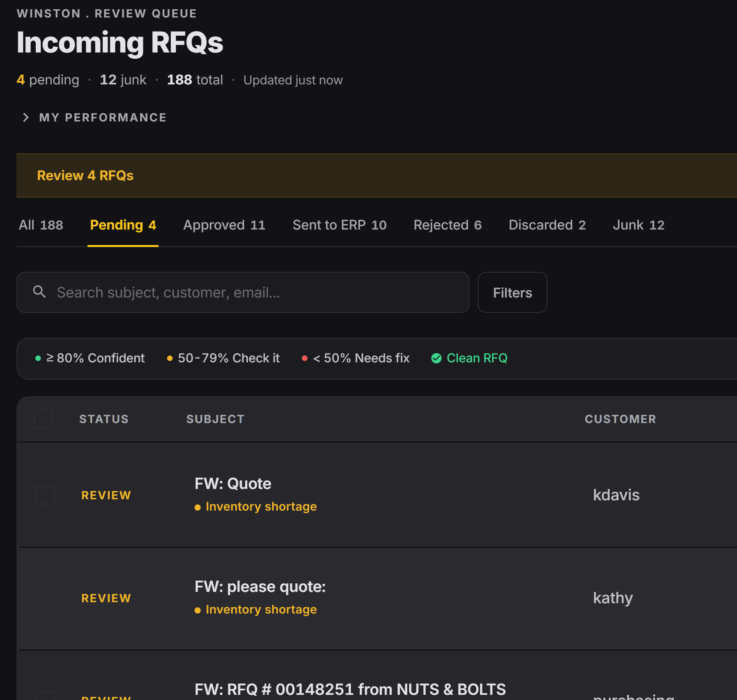Click the Incoming RFQs page title
Screen dimensions: 737x700
tap(120, 43)
